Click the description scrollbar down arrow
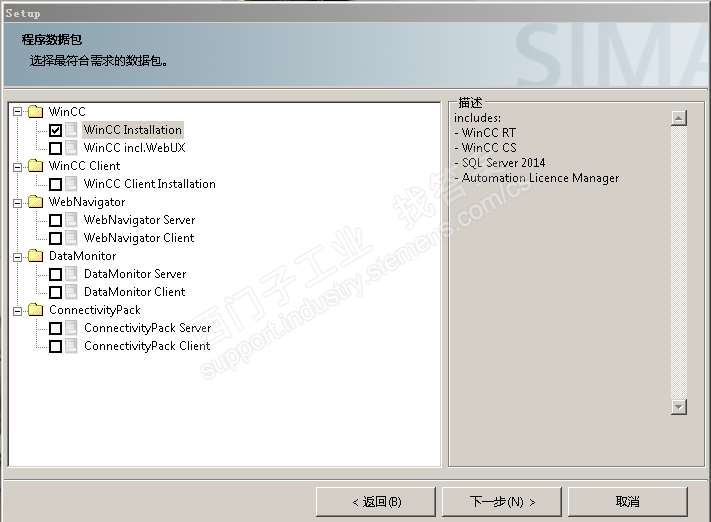This screenshot has height=522, width=711. (x=679, y=407)
